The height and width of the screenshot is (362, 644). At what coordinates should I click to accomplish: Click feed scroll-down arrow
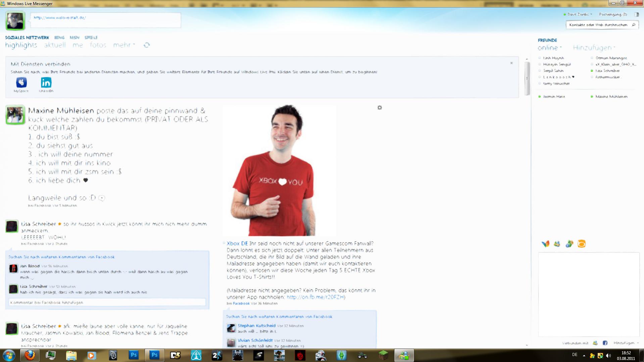pyautogui.click(x=527, y=345)
